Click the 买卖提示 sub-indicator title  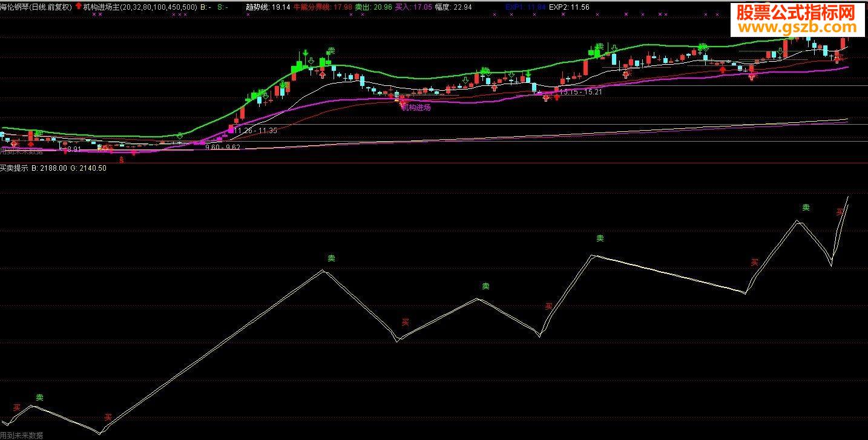[15, 168]
